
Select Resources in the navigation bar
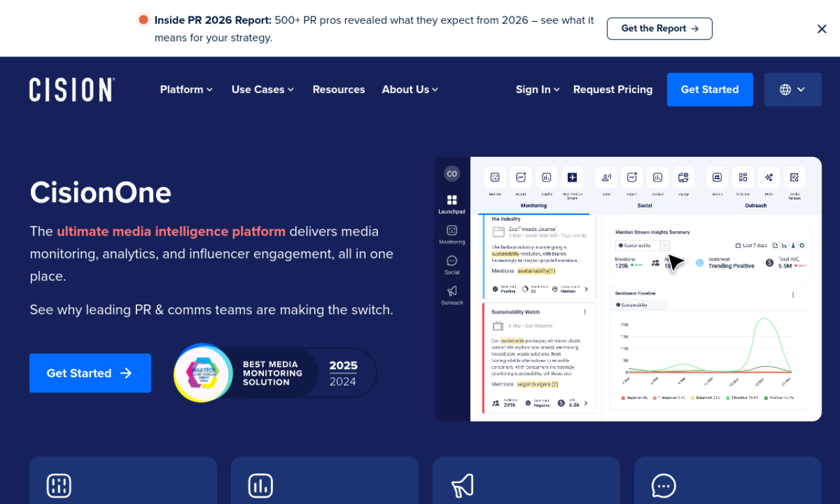pyautogui.click(x=339, y=89)
